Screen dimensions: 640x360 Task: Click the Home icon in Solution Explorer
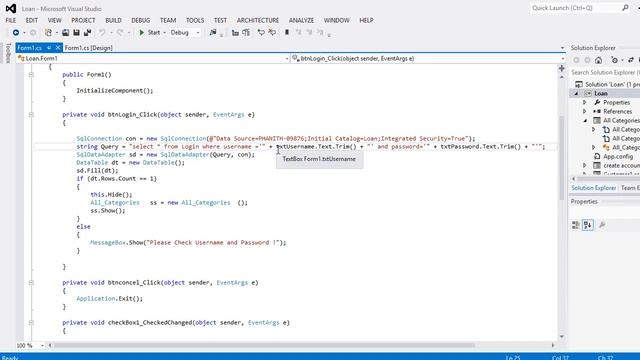click(x=598, y=60)
